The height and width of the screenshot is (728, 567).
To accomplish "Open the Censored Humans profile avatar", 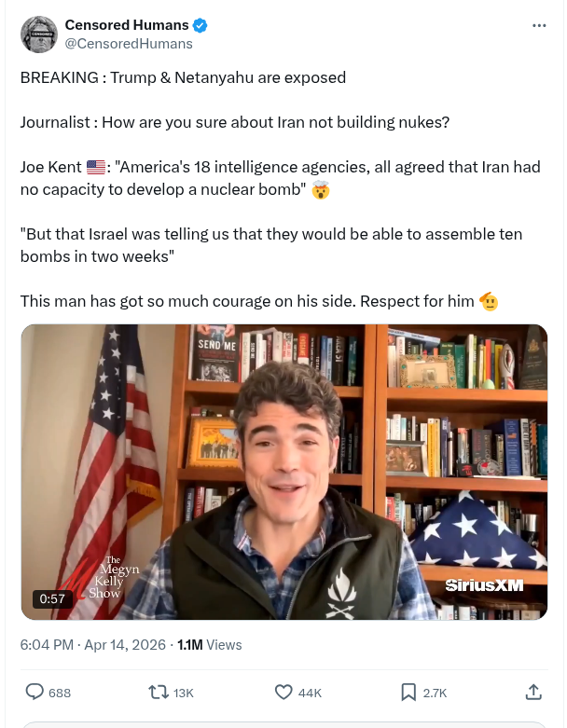I will coord(39,34).
